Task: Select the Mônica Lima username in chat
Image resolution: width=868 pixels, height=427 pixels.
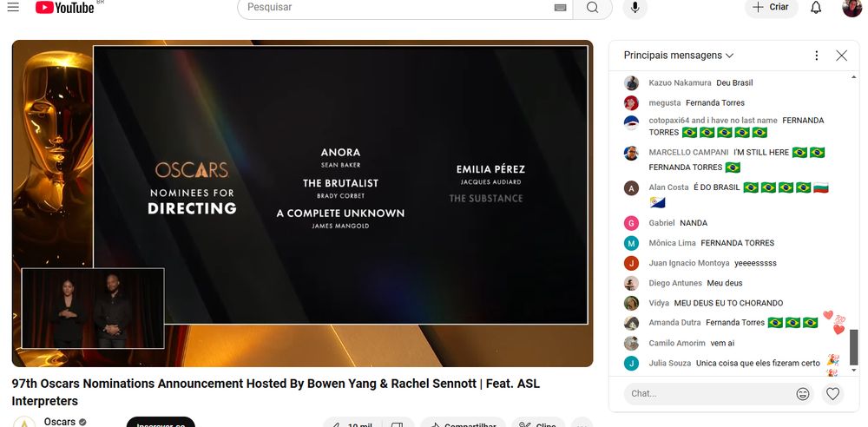Action: pos(672,243)
